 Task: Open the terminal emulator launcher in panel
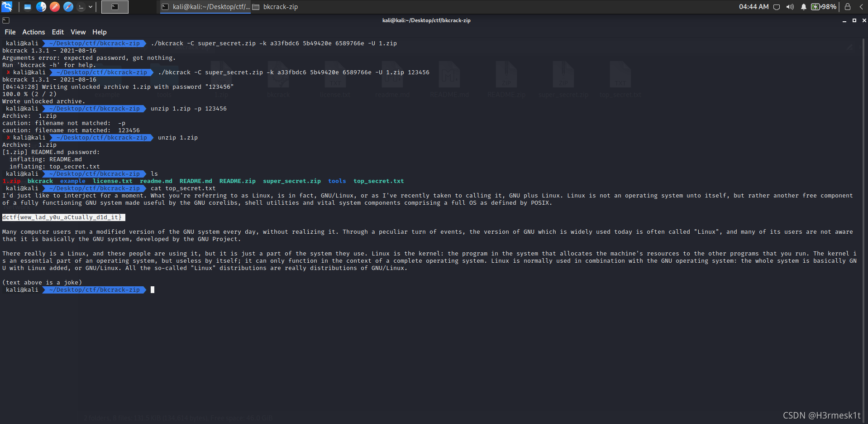pyautogui.click(x=81, y=7)
